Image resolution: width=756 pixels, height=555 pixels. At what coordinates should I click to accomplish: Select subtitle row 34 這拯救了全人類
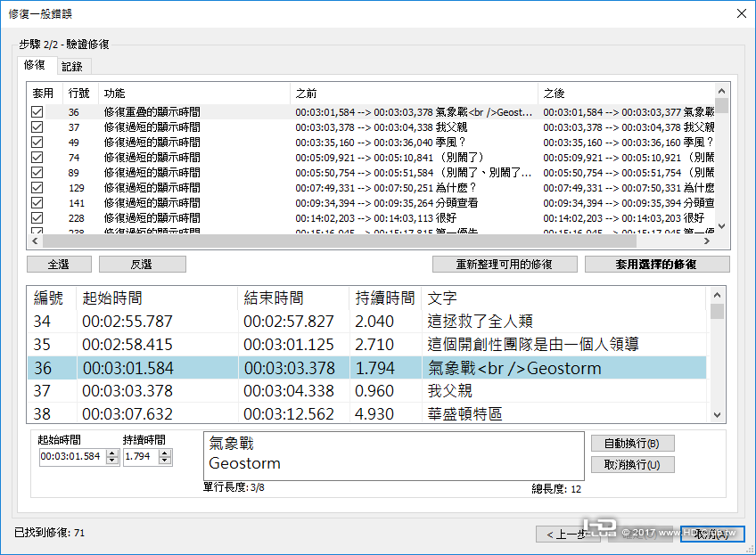367,322
